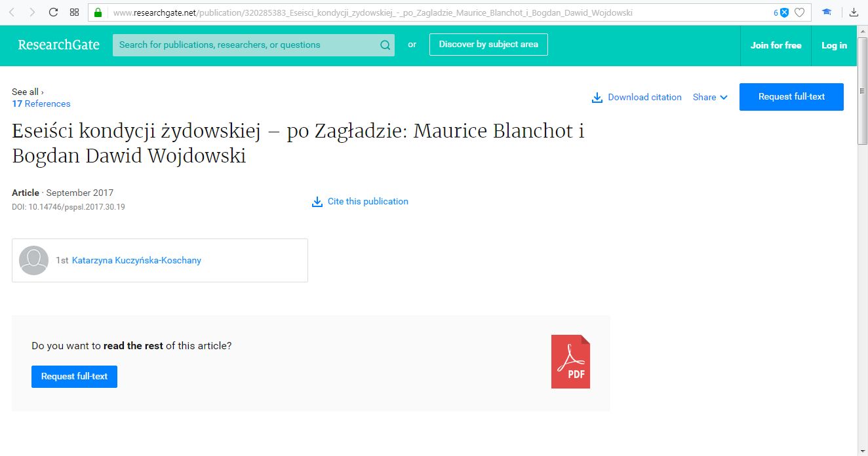Select the ResearchGate logo
868x456 pixels.
tap(58, 45)
